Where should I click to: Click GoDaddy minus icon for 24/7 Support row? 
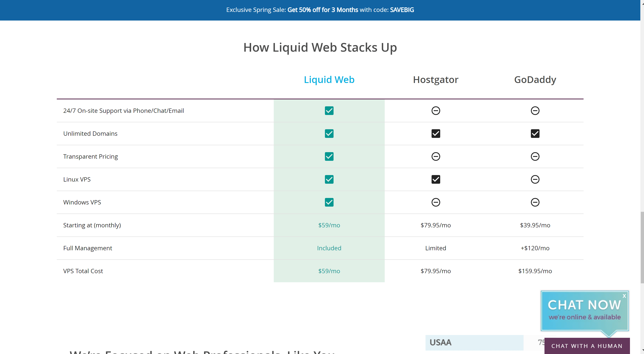click(535, 111)
